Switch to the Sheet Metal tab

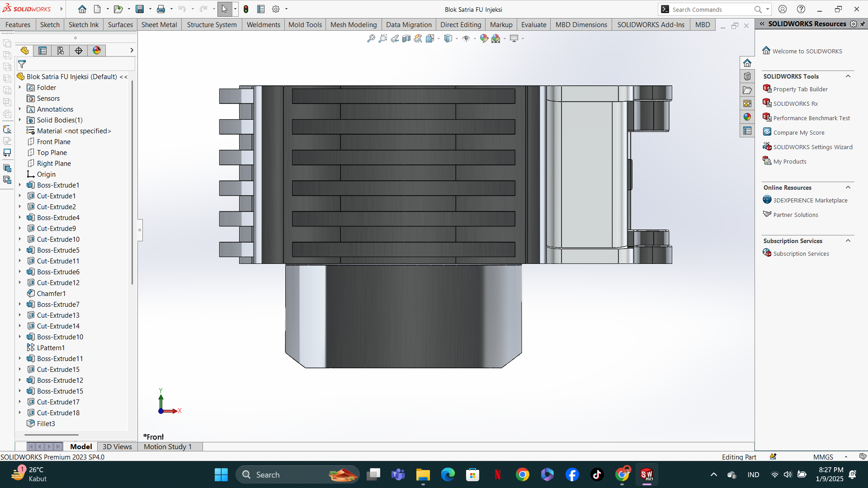(159, 25)
